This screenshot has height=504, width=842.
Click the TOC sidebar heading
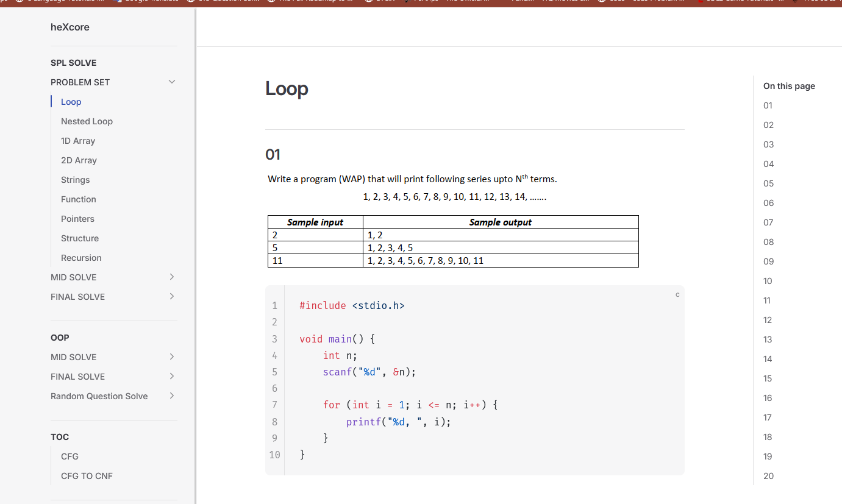60,437
